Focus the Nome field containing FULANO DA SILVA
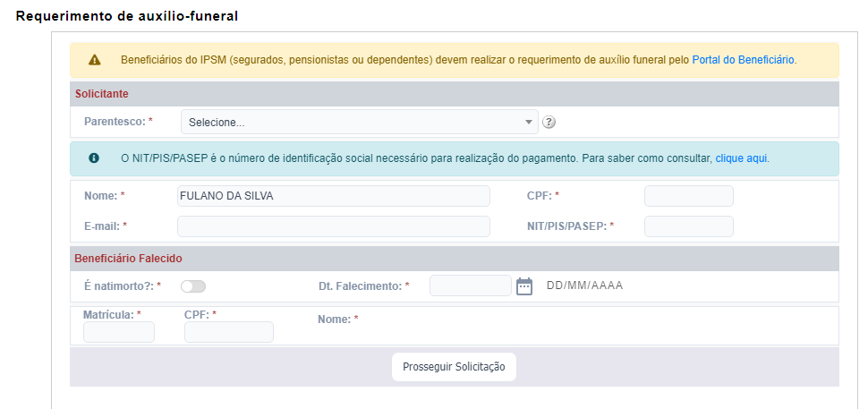Viewport: 868px width, 409px height. click(x=333, y=196)
